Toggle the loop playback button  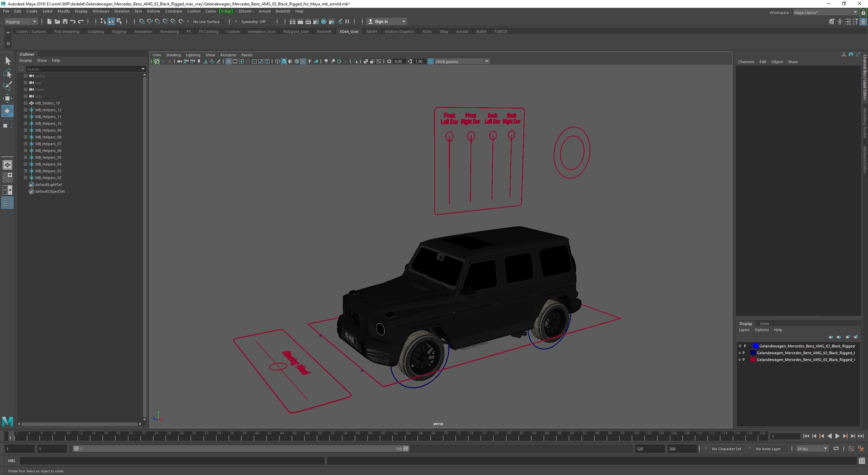[x=836, y=449]
